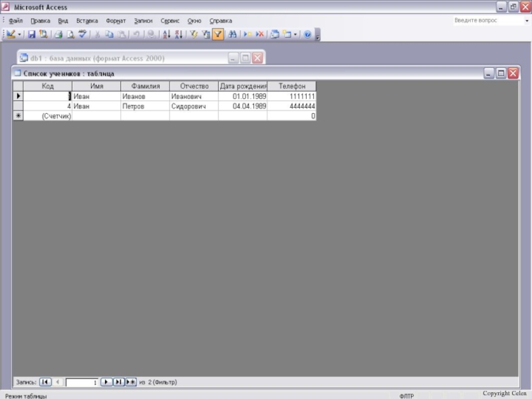Go to last record navigation button
Screen dimensions: 532x399
118,382
